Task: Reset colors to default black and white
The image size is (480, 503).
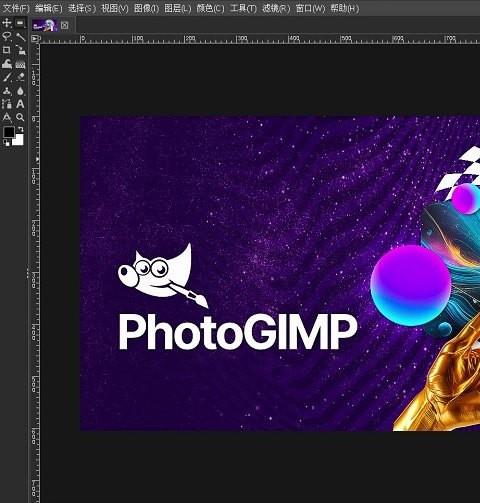Action: click(x=6, y=143)
